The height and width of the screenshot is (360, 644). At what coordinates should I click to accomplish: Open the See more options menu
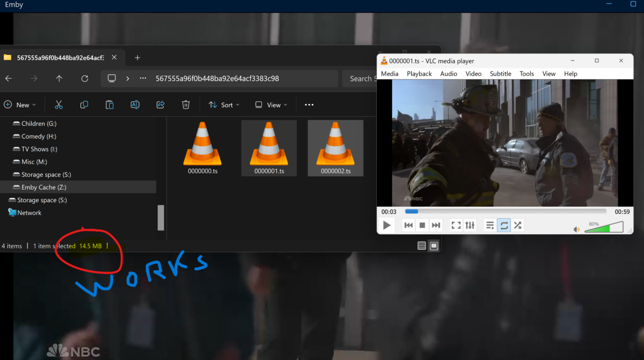(x=309, y=105)
